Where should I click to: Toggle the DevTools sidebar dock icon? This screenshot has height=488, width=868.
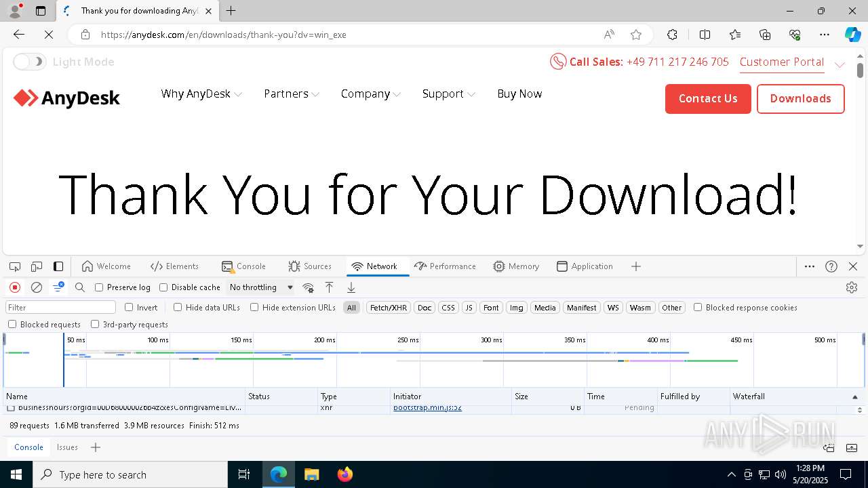click(58, 266)
